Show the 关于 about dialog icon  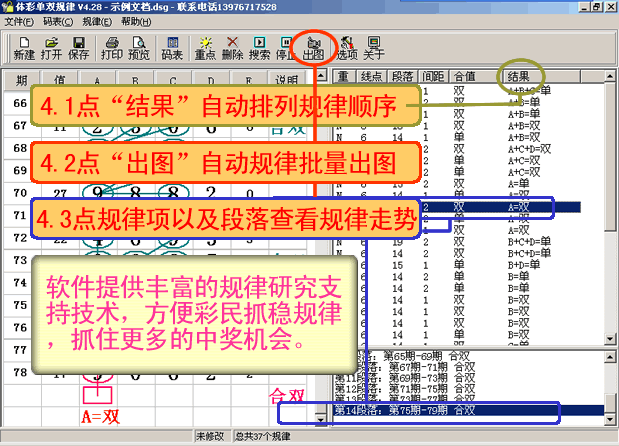(373, 48)
